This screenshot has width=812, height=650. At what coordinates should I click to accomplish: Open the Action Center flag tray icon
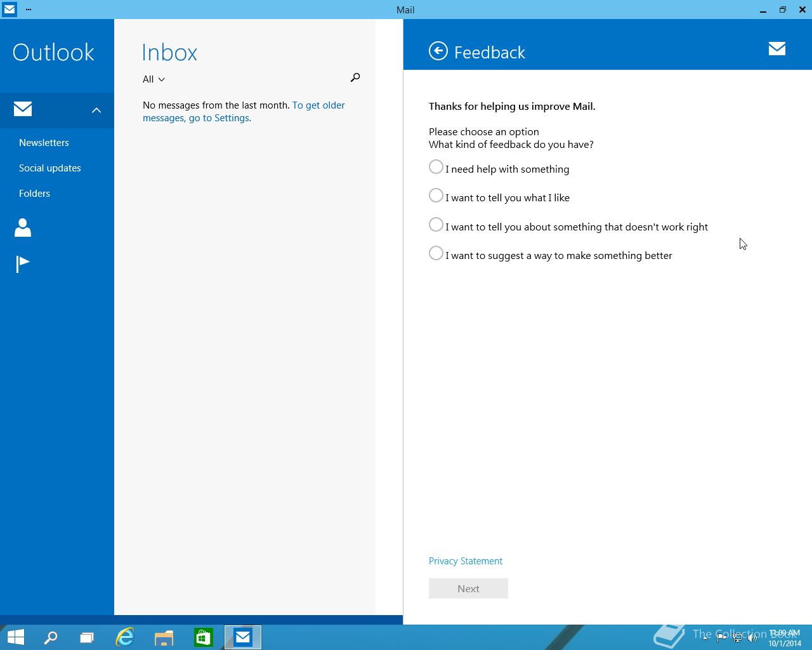tap(721, 638)
